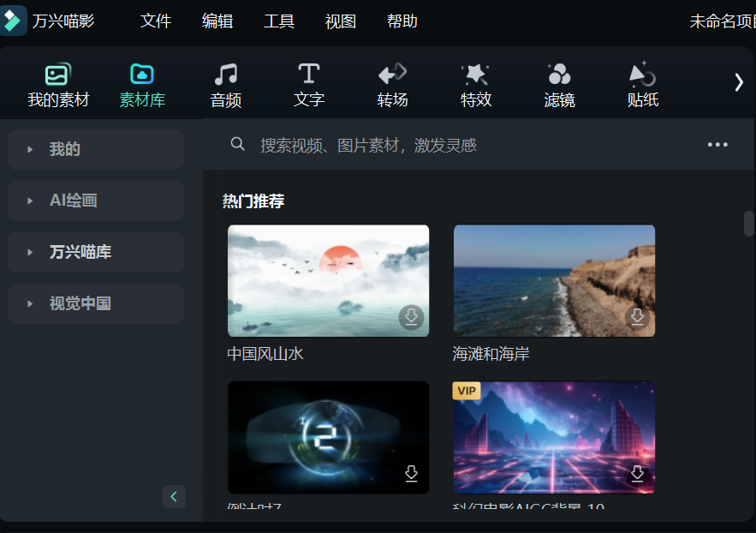This screenshot has height=533, width=756.
Task: Open the 滤镜 filters panel
Action: tap(559, 83)
